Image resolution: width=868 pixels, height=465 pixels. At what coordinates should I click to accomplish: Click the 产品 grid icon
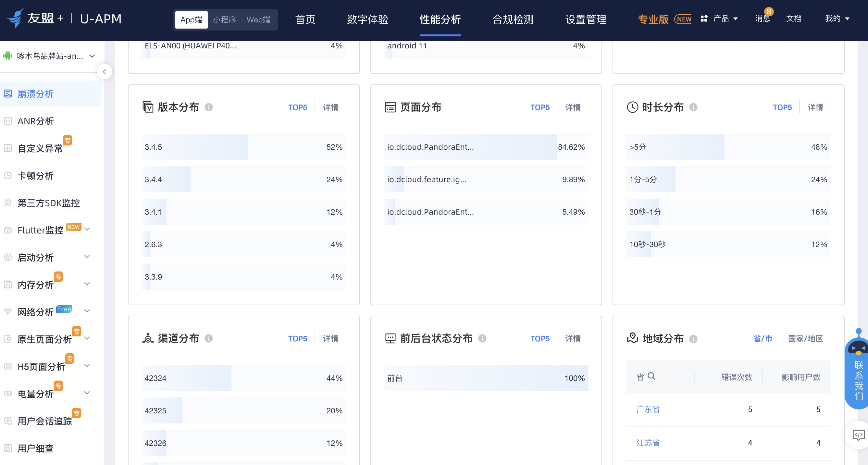pyautogui.click(x=704, y=19)
